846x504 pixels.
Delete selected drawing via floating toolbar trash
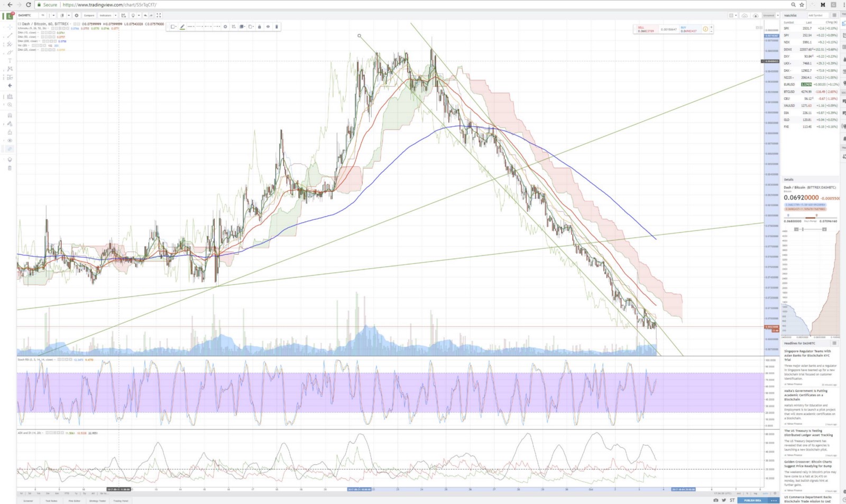[277, 26]
